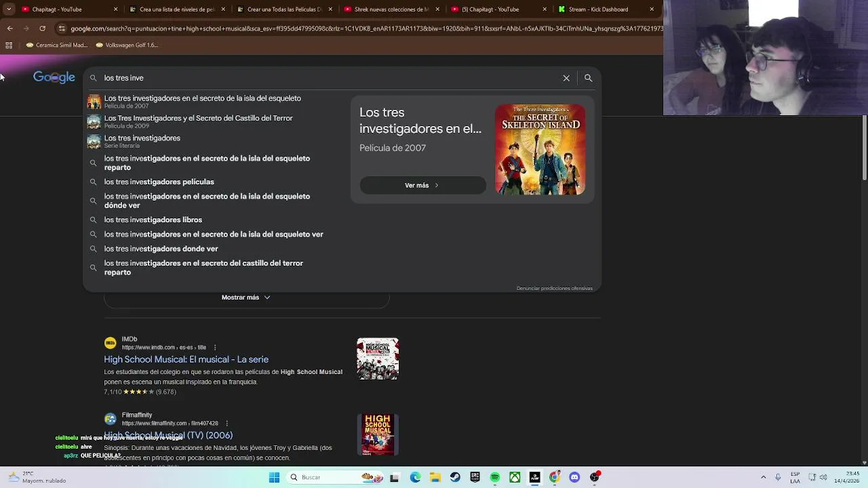This screenshot has height=488, width=868.
Task: Open the ESP LAA language switcher
Action: 795,477
